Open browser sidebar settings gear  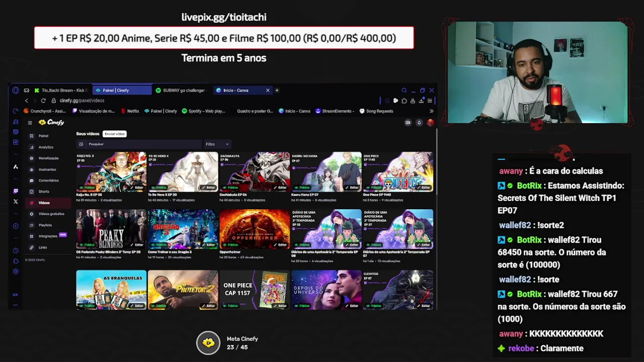[16, 271]
